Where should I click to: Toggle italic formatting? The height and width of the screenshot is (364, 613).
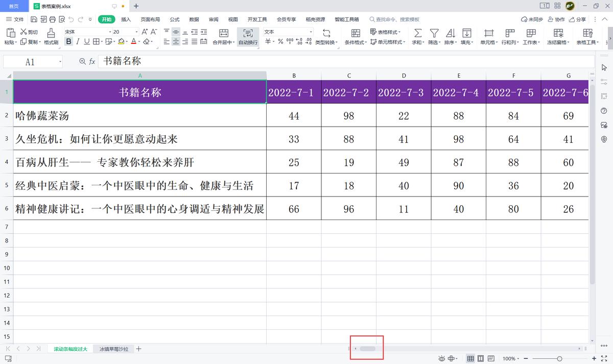point(78,41)
